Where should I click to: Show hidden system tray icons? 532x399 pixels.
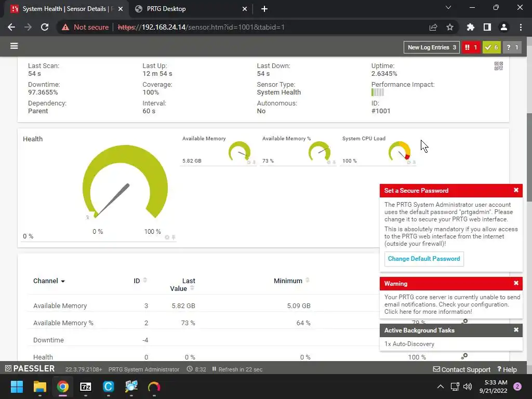[441, 387]
